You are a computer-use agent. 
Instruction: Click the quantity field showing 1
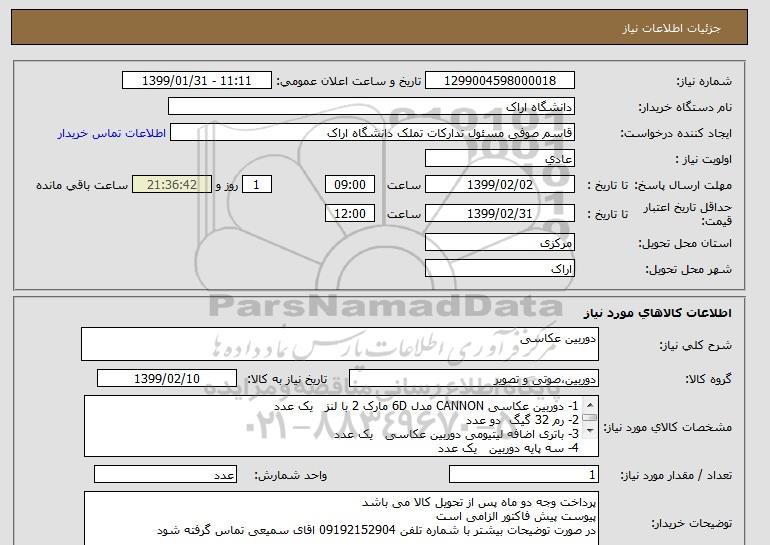tap(524, 475)
